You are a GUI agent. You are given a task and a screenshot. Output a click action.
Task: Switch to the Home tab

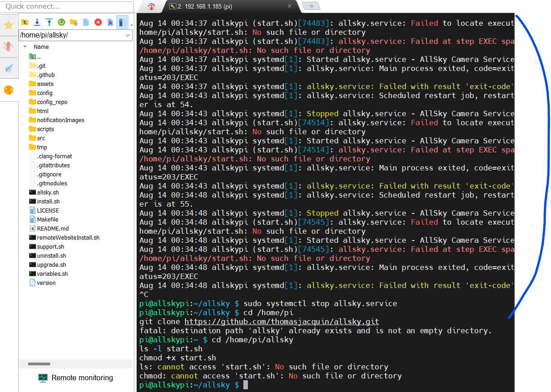[x=151, y=6]
